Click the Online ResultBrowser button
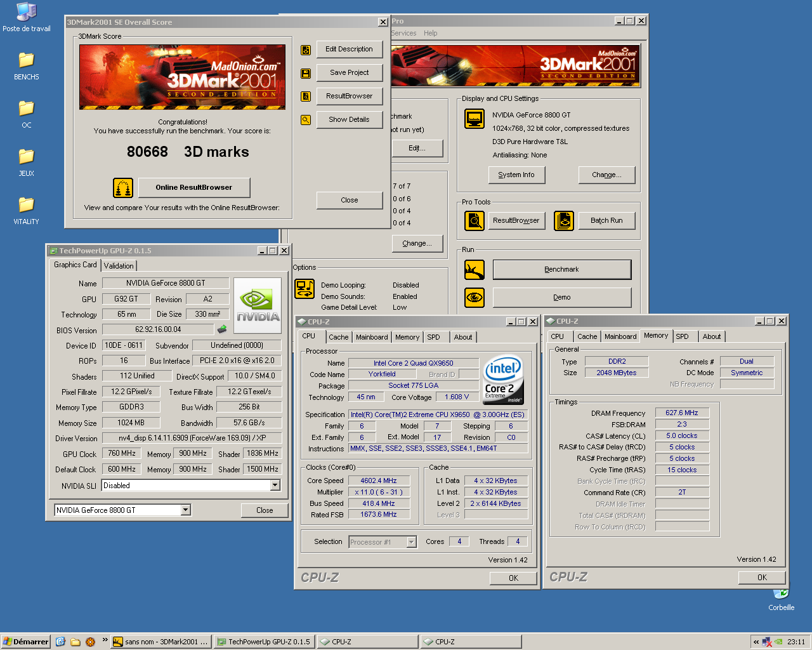 pyautogui.click(x=193, y=188)
